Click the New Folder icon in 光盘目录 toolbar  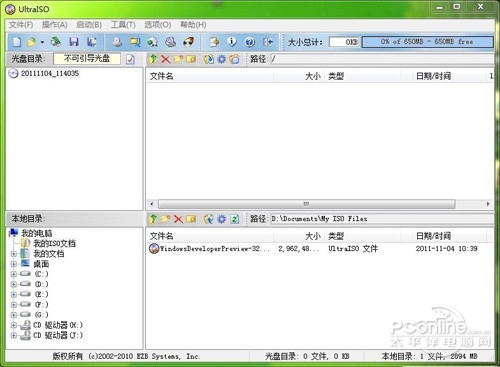pos(178,59)
